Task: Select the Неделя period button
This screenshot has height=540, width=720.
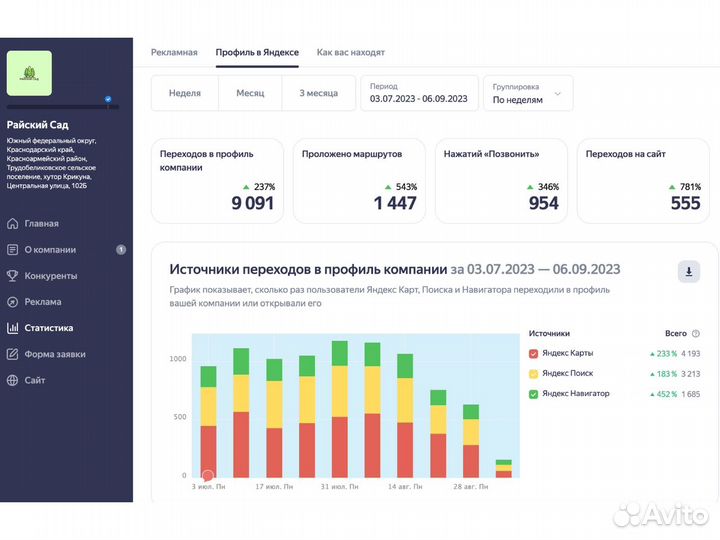Action: point(185,93)
